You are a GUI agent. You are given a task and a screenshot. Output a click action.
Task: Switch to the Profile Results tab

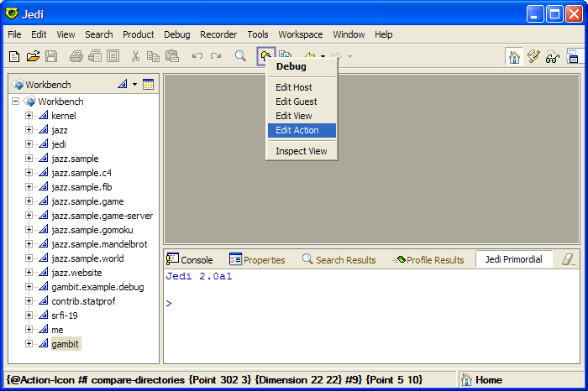(x=428, y=259)
